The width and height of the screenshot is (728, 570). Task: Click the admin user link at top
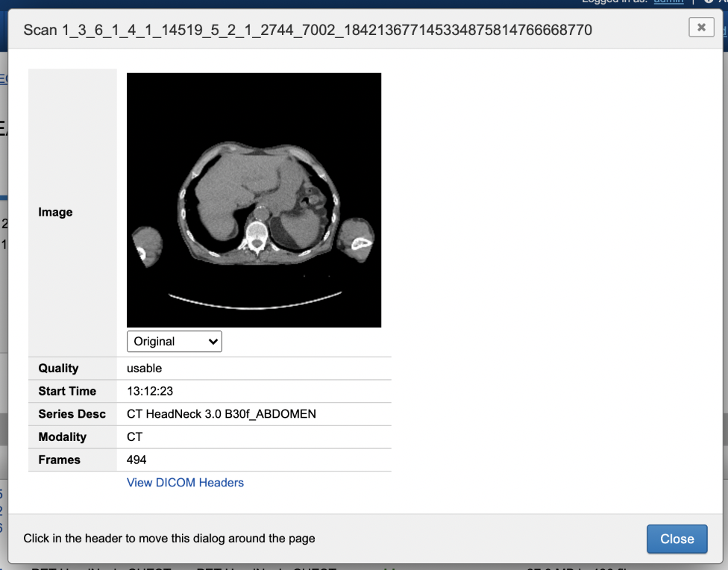pos(668,1)
